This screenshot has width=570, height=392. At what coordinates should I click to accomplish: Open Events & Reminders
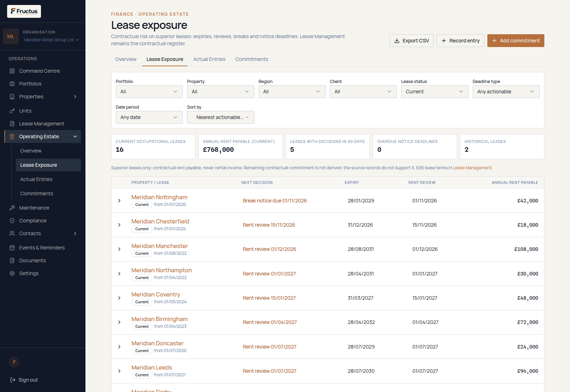point(42,248)
